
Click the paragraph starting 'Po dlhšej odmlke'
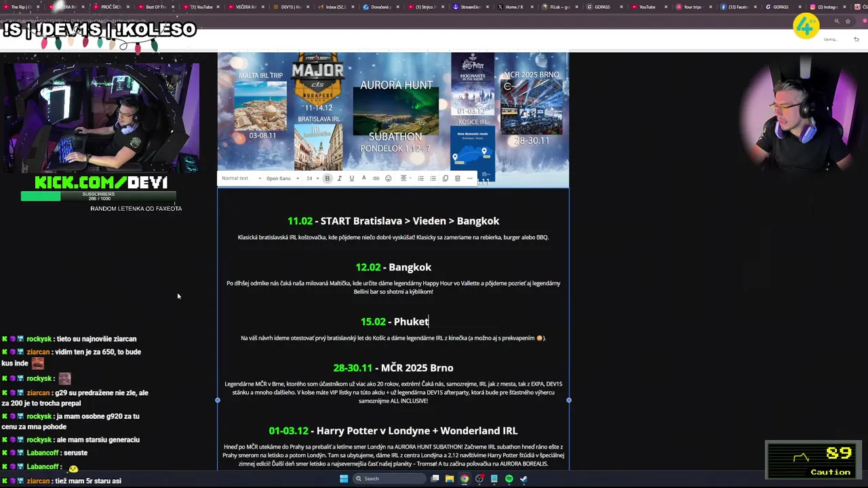[x=393, y=287]
